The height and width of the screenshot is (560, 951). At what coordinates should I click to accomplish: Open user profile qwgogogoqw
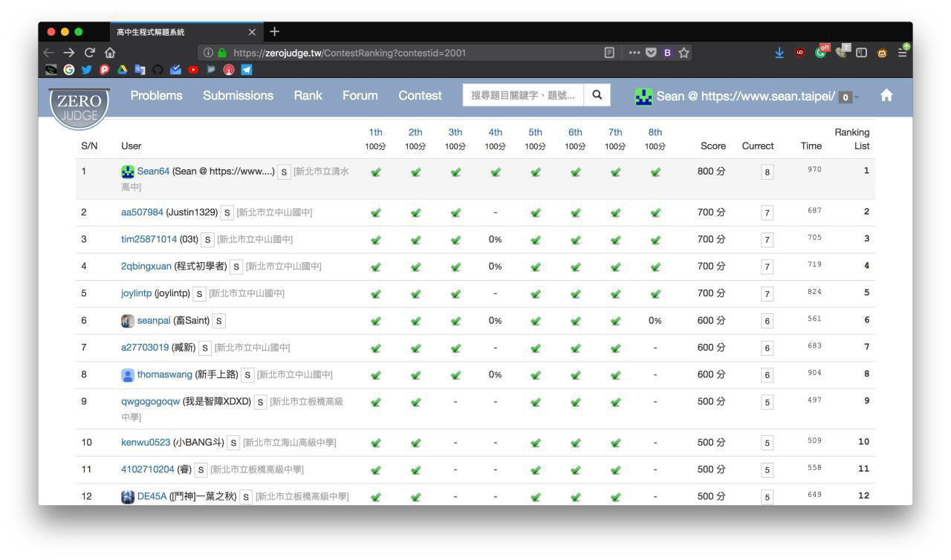point(150,401)
